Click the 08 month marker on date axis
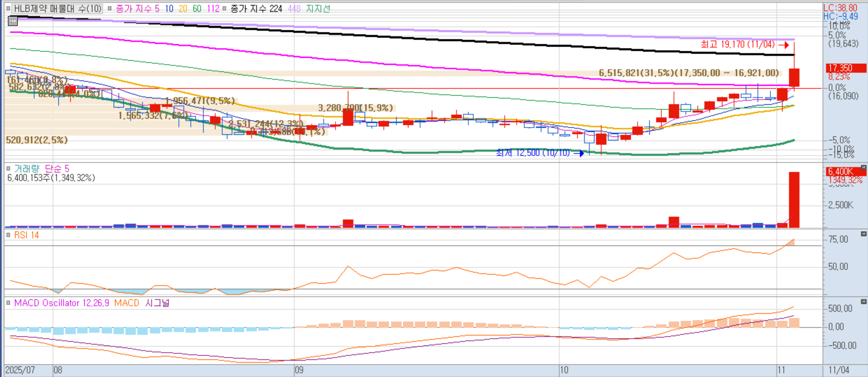This screenshot has height=377, width=868. coord(58,370)
